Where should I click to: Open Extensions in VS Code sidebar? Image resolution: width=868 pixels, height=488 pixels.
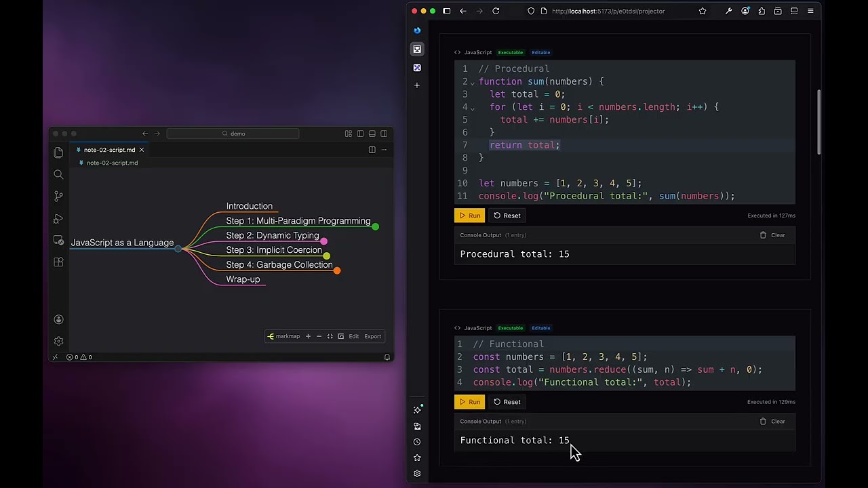(58, 262)
